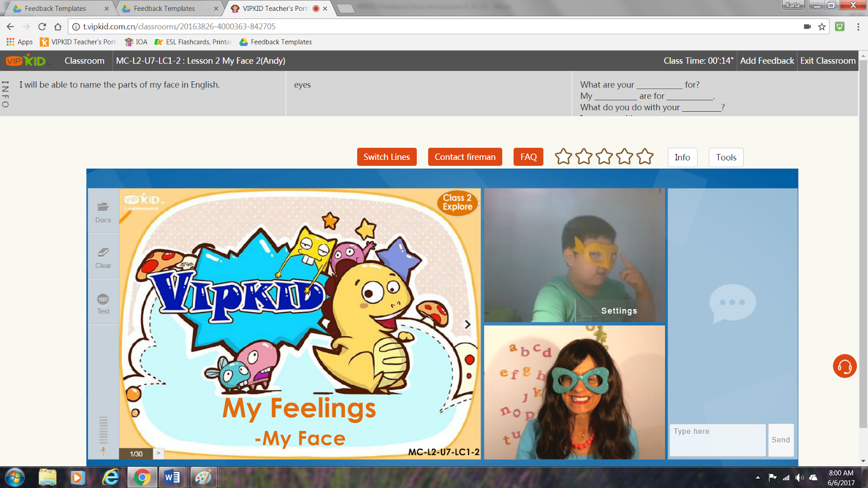The width and height of the screenshot is (868, 488).
Task: Click the lesson title MC-L2-U7-LC1-2
Action: (x=201, y=61)
